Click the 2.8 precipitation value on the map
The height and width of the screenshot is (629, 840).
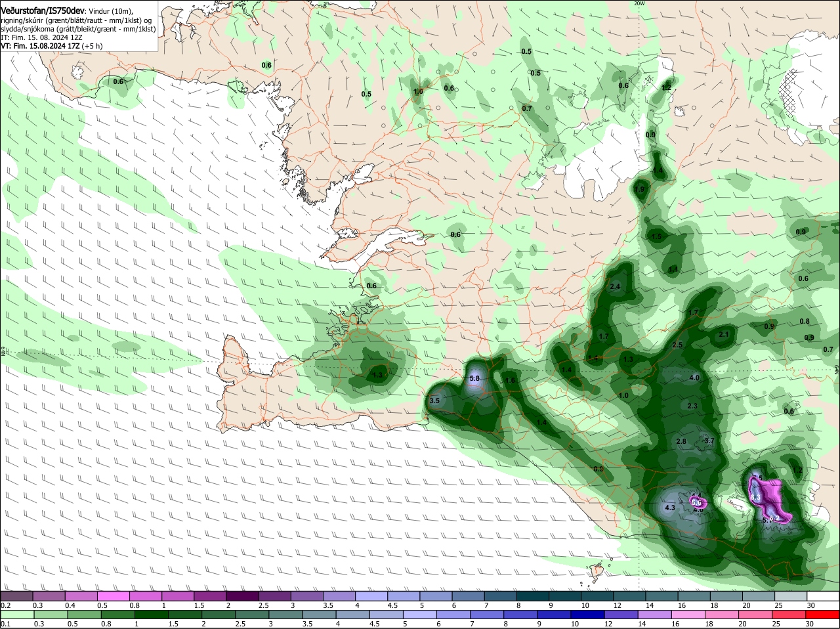tap(681, 442)
